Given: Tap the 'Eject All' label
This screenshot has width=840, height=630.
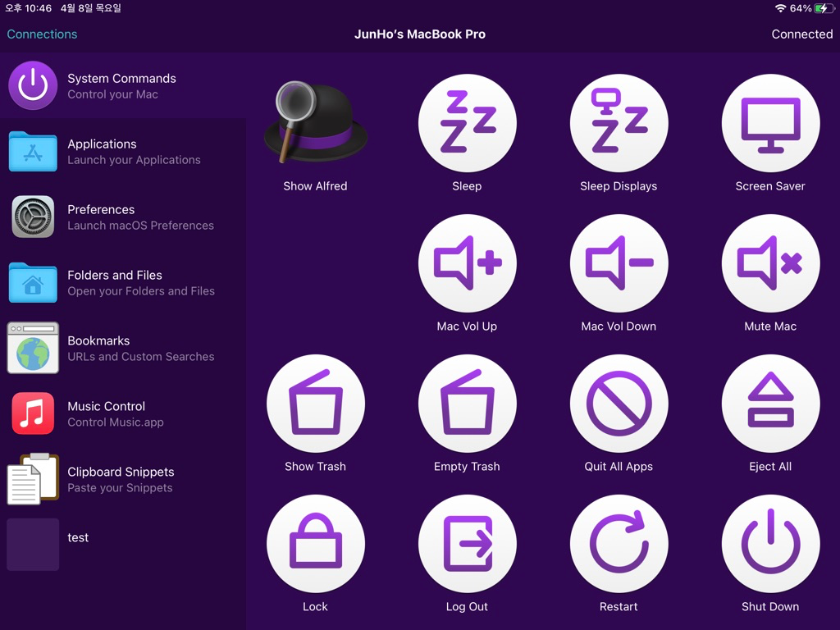Looking at the screenshot, I should point(769,467).
